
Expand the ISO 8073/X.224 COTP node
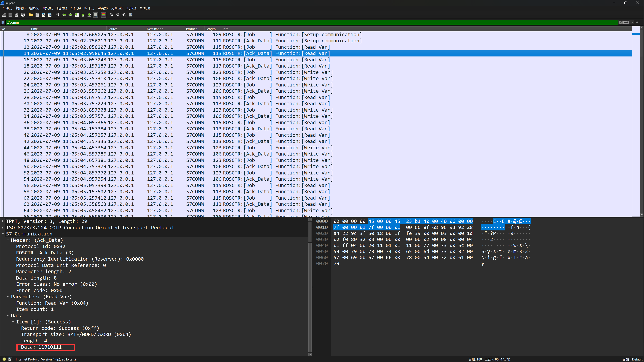3,227
